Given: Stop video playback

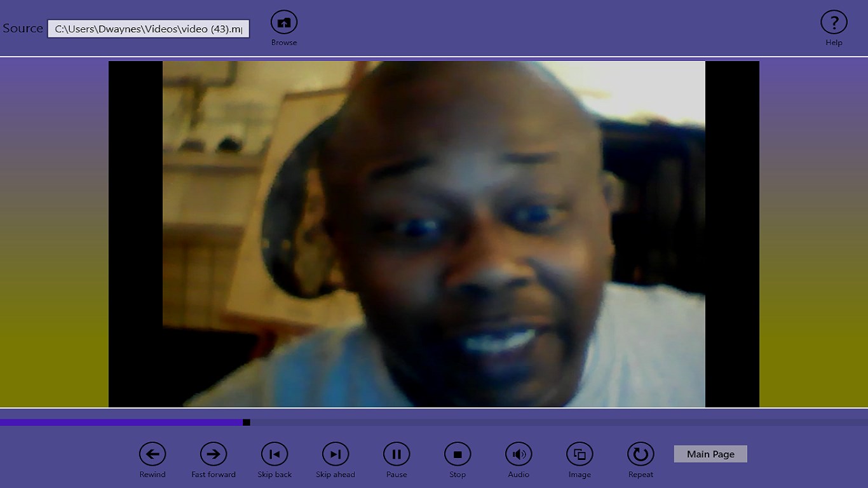Looking at the screenshot, I should [x=457, y=454].
